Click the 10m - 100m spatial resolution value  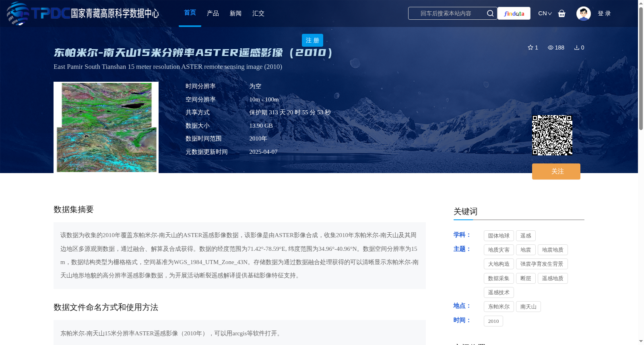[264, 99]
